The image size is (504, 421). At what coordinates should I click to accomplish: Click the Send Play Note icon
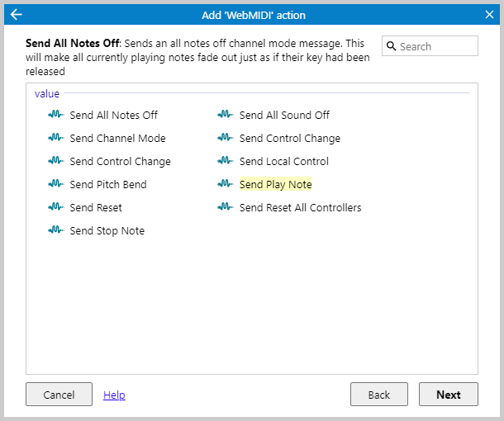click(226, 185)
